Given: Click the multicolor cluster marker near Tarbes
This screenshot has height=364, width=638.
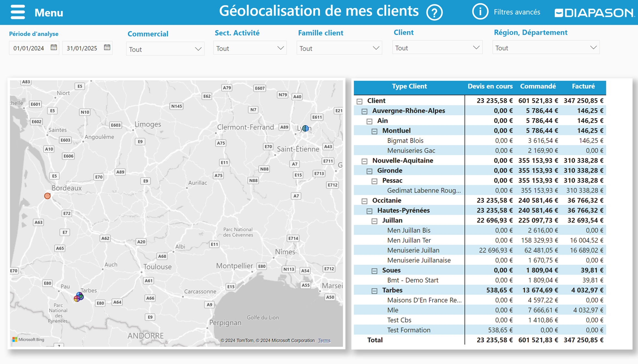Looking at the screenshot, I should point(79,297).
